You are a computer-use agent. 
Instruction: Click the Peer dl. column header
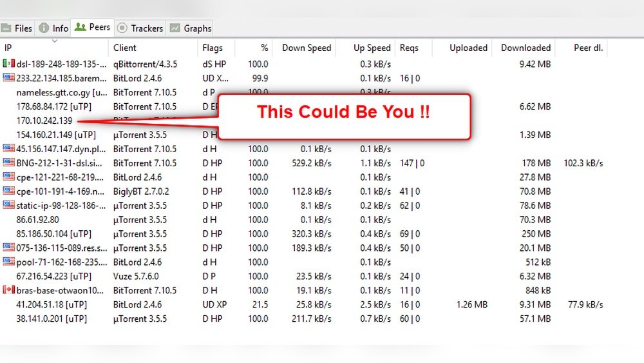click(588, 48)
